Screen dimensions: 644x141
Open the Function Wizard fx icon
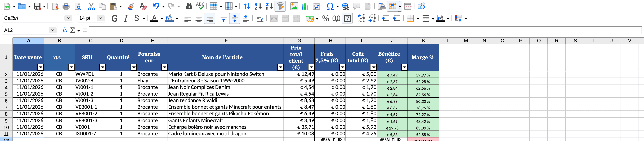pos(65,30)
